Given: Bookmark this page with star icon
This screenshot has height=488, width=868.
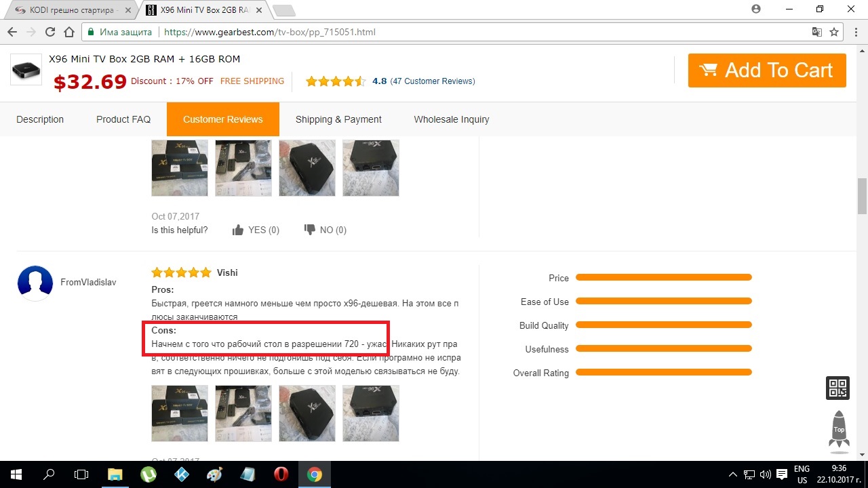Looking at the screenshot, I should (x=834, y=32).
